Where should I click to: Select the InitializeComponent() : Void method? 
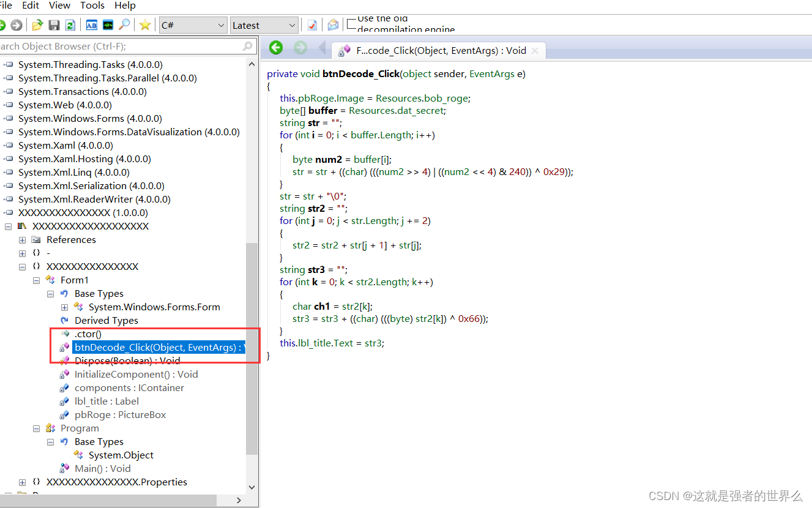(x=136, y=375)
